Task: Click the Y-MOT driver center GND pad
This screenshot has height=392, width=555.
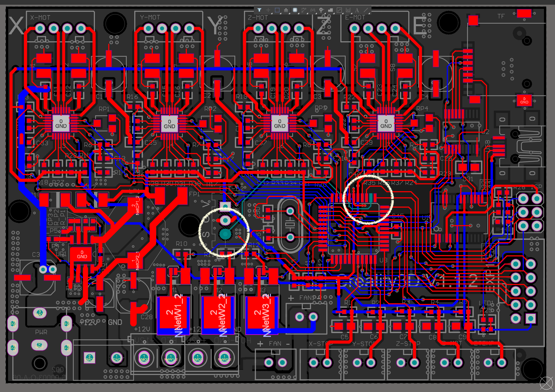Action: click(x=169, y=124)
